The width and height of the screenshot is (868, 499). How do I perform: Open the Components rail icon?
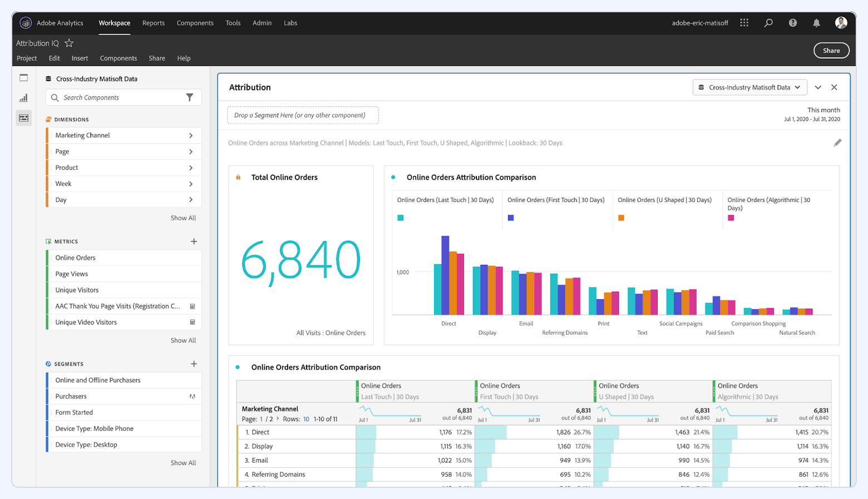(23, 118)
